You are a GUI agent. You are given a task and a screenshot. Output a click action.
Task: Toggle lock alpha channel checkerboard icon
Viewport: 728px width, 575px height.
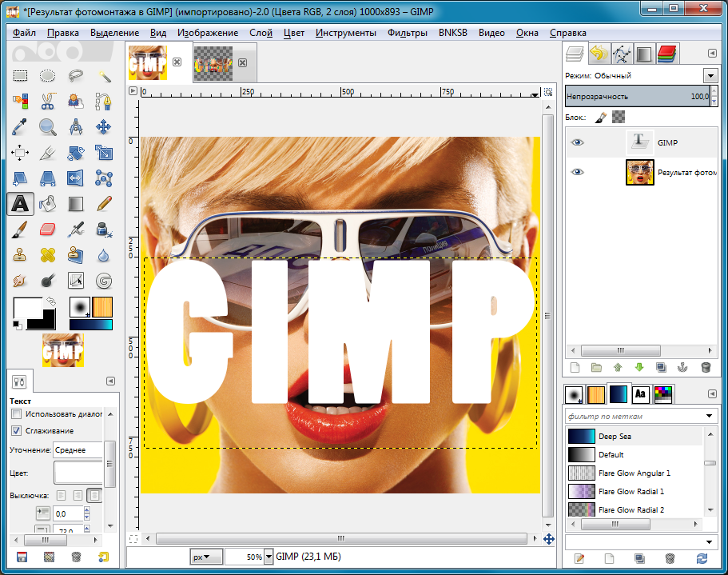(619, 117)
